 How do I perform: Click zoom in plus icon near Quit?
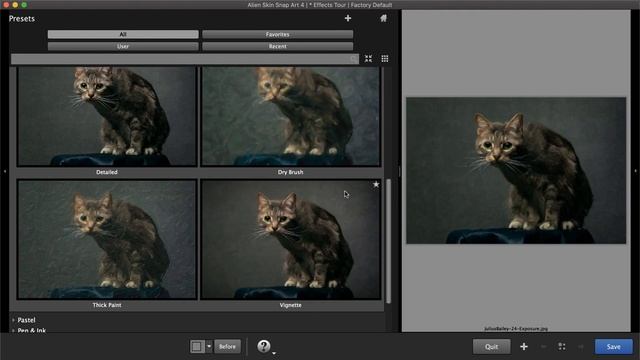(524, 347)
